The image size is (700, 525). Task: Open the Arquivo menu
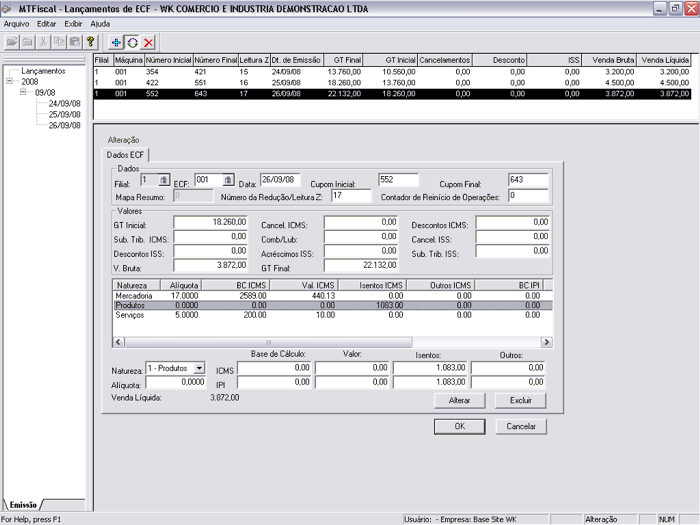point(17,22)
